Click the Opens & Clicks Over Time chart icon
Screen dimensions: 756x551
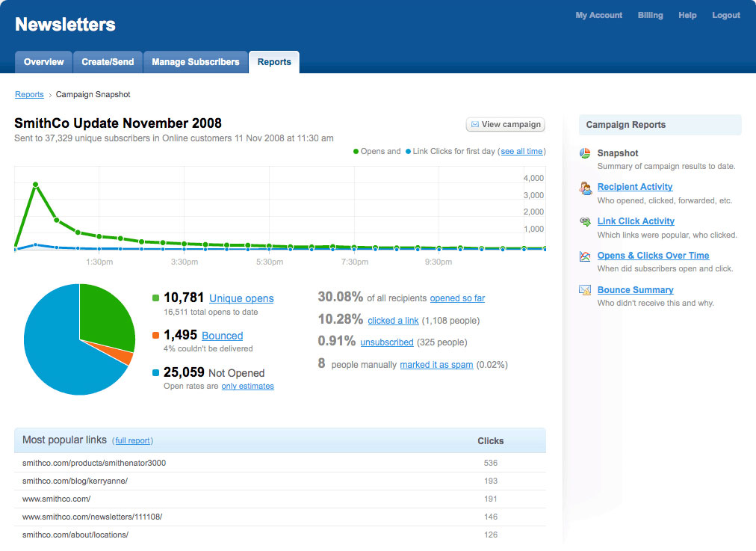click(x=585, y=256)
